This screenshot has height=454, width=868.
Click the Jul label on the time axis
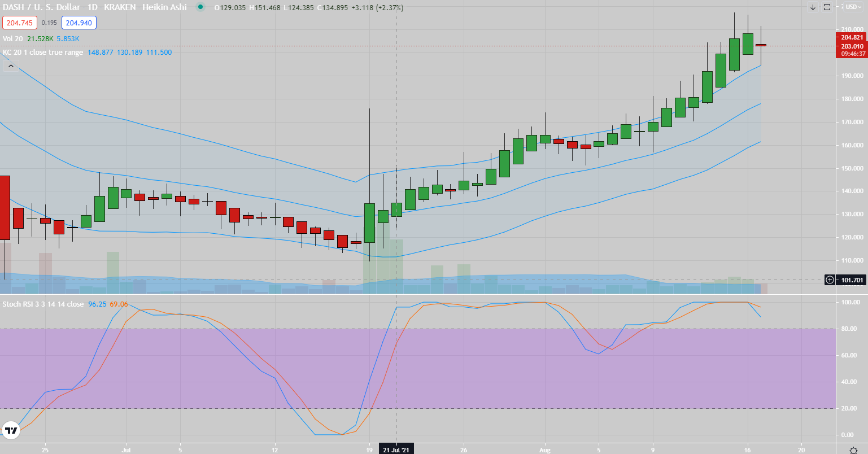(x=127, y=450)
